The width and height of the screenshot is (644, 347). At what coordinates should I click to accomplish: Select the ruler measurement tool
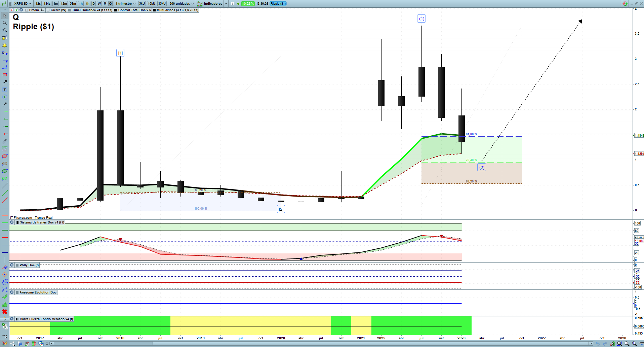tap(5, 141)
